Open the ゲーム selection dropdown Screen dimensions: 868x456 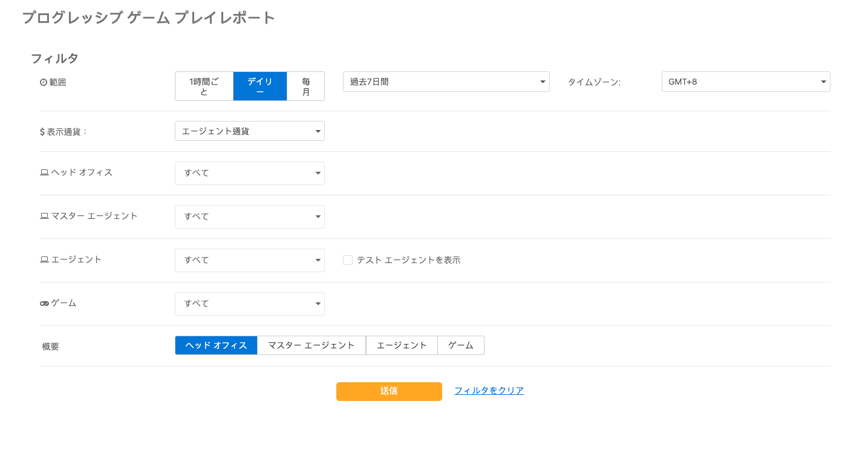249,304
